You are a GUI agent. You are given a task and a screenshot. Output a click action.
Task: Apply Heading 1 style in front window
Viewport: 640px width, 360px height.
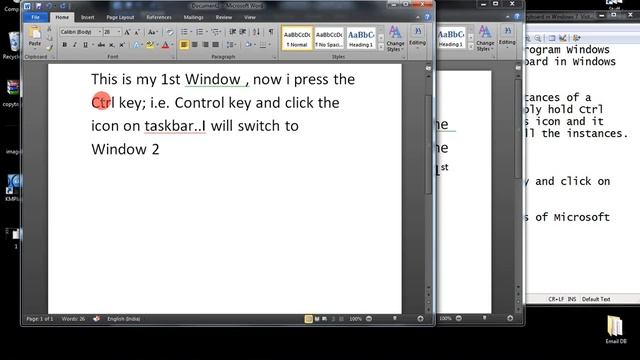361,39
